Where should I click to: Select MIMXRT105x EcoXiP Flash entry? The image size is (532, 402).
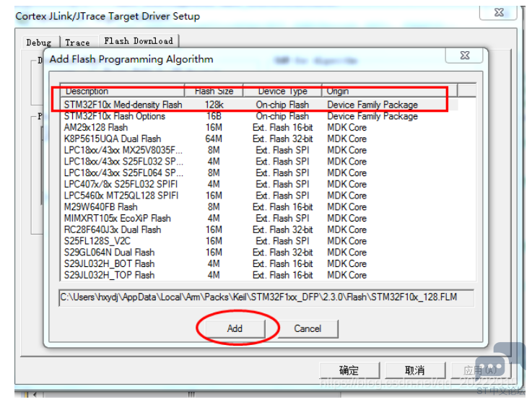pos(260,218)
